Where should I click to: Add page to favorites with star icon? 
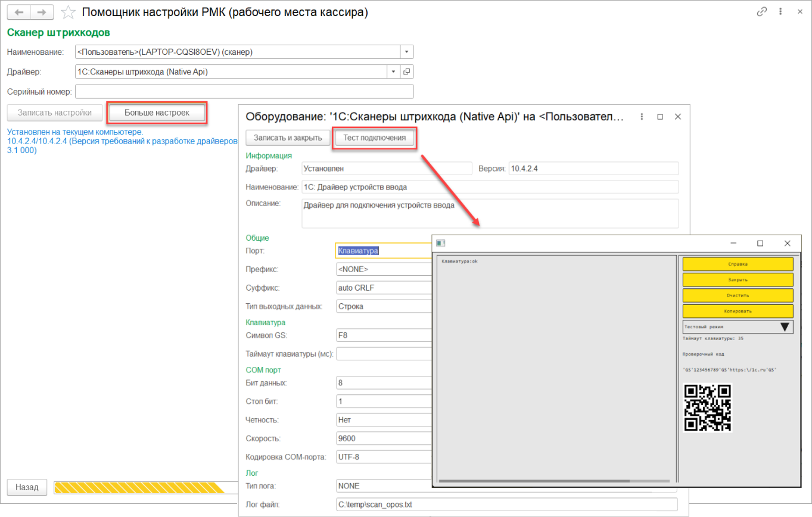tap(69, 13)
